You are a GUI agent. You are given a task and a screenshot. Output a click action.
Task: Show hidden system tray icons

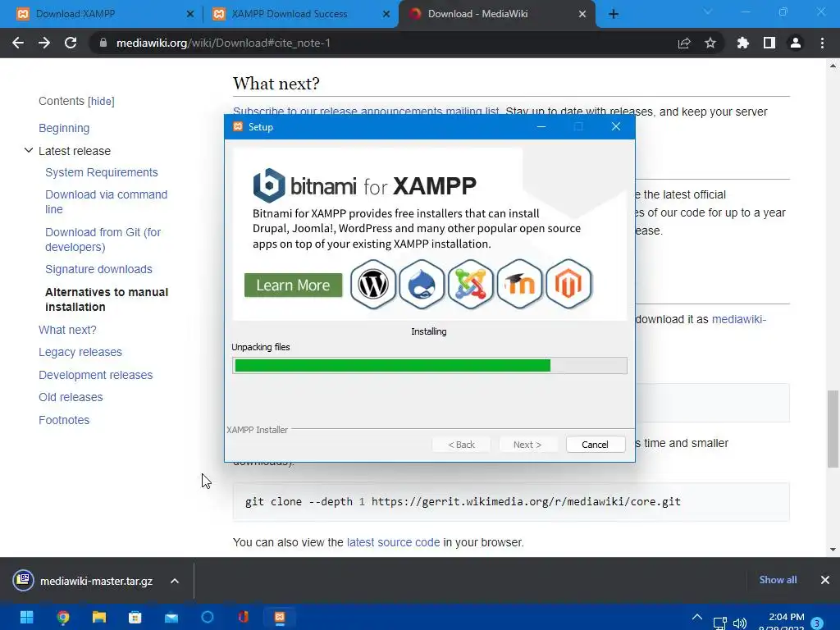coord(697,617)
